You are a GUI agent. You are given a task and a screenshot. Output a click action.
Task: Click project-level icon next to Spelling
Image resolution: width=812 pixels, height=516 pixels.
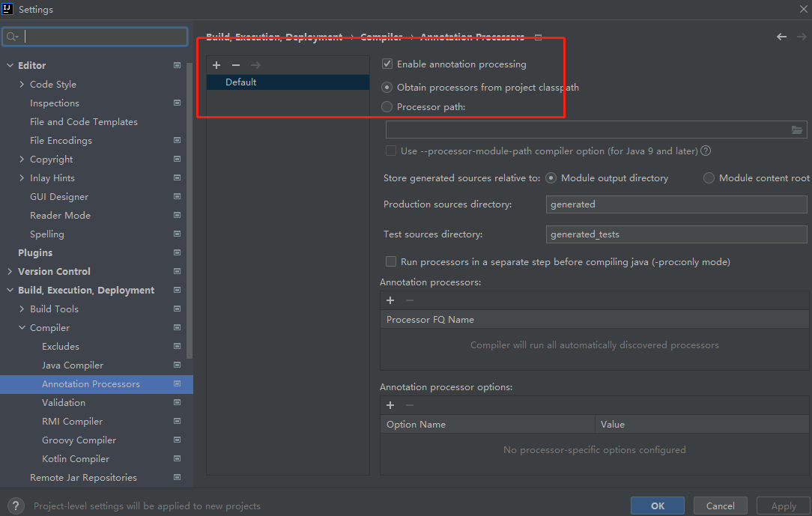click(177, 234)
